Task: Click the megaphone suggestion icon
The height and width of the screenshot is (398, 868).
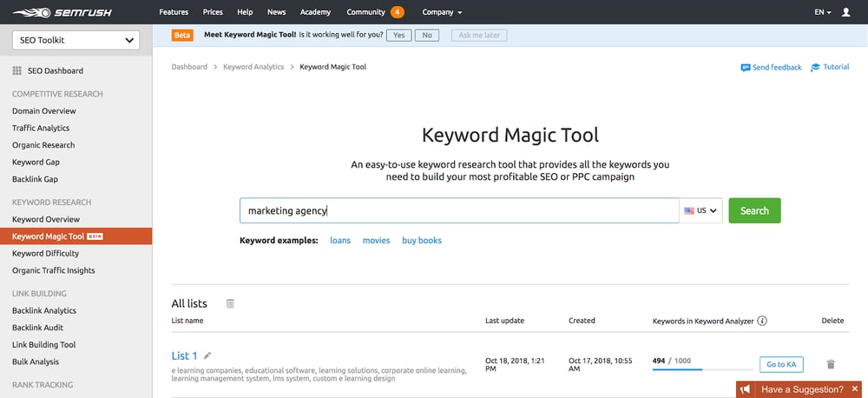Action: pyautogui.click(x=746, y=389)
